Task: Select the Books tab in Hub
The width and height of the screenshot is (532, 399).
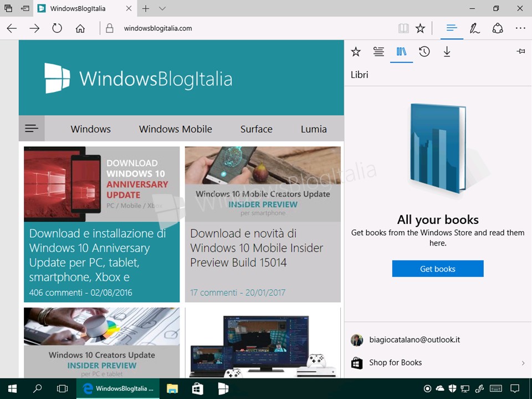Action: [x=401, y=52]
